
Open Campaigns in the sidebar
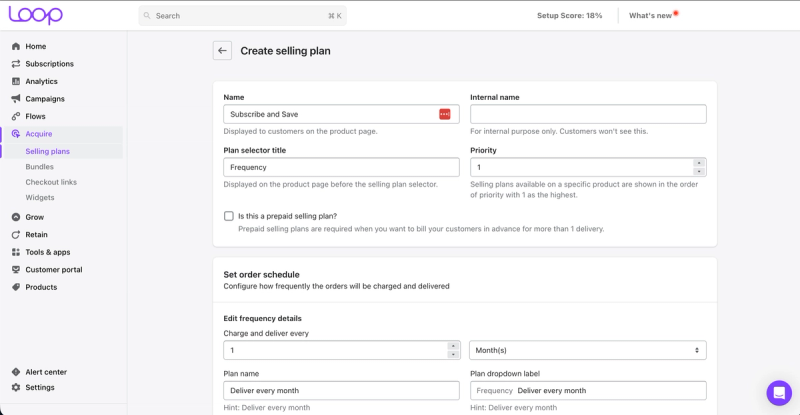(x=45, y=99)
